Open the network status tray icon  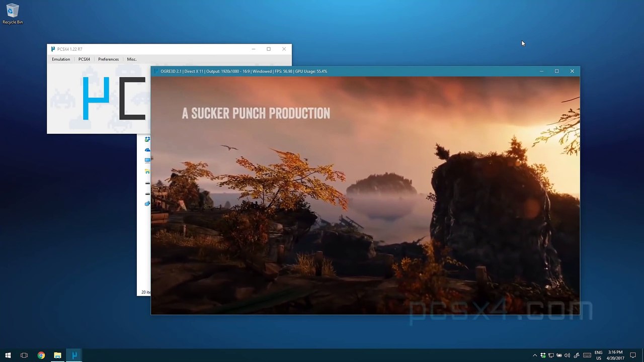[x=551, y=355]
